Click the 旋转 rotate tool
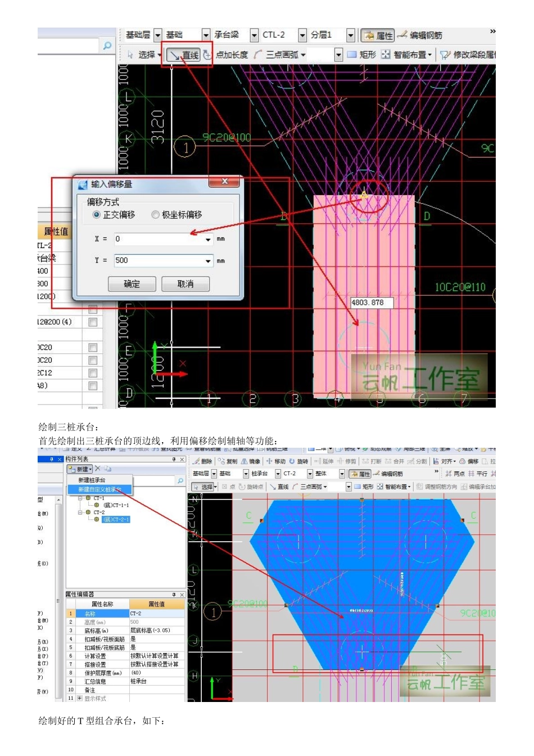Viewport: 534px width, 756px height. pos(299,461)
